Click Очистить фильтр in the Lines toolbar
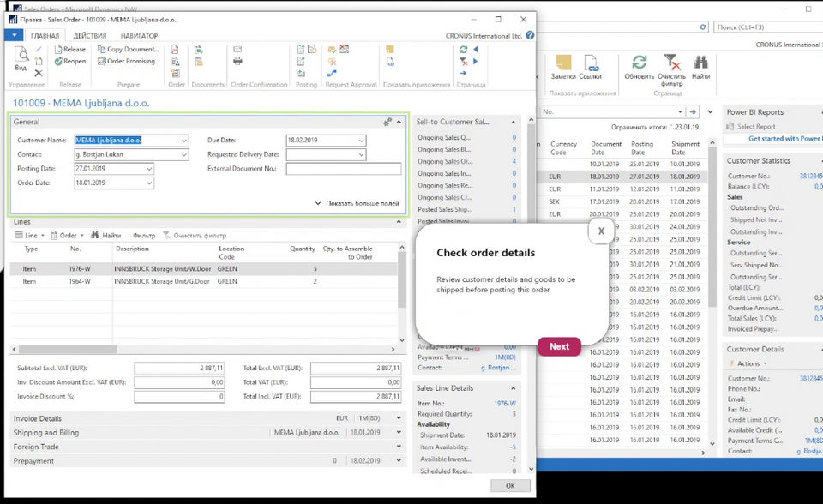Viewport: 823px width, 504px height. (195, 235)
